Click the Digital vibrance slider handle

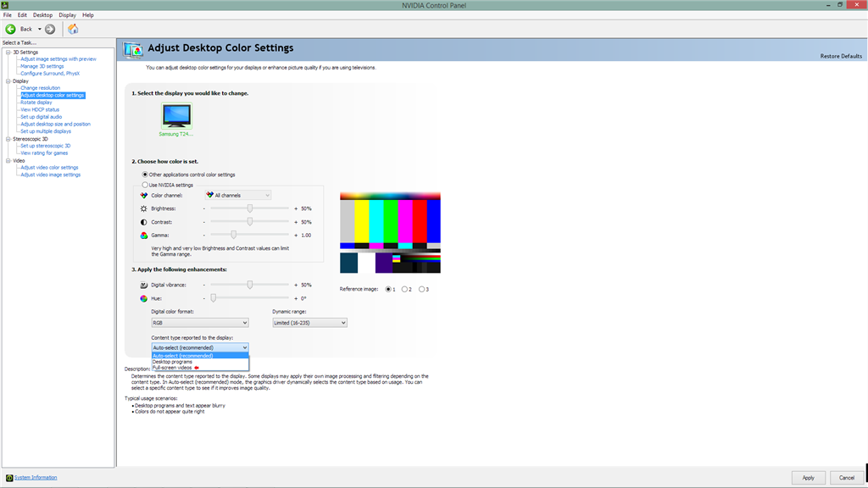click(250, 285)
